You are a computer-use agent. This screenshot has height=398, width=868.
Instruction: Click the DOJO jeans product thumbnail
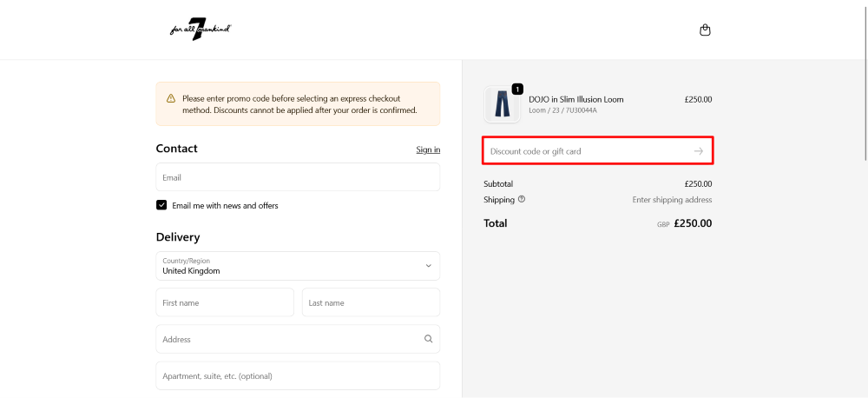pos(502,104)
